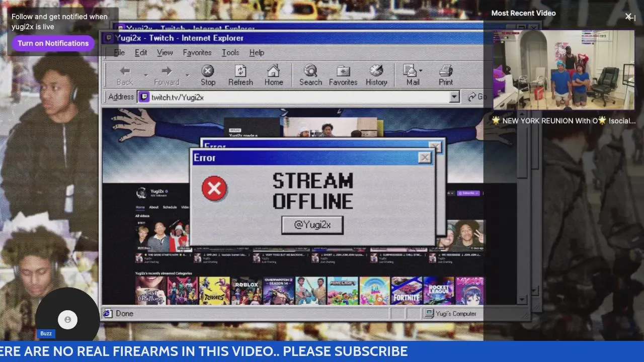Open the Mail button dropdown arrow
This screenshot has width=644, height=362.
[x=421, y=71]
